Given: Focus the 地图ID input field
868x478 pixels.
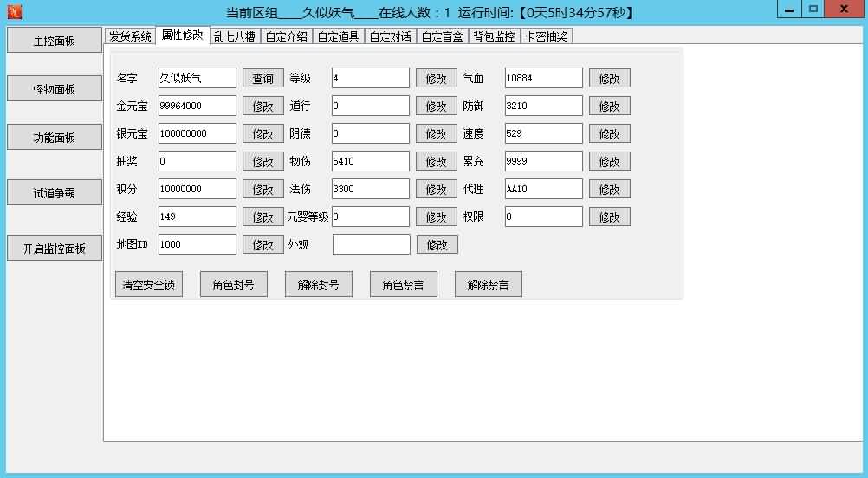Looking at the screenshot, I should 197,244.
